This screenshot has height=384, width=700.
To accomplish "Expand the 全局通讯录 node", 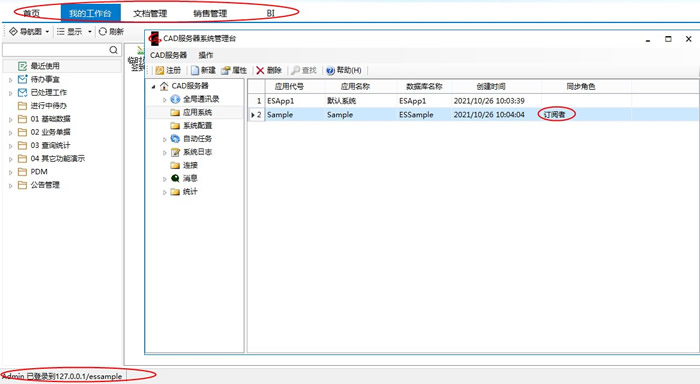I will pos(165,100).
